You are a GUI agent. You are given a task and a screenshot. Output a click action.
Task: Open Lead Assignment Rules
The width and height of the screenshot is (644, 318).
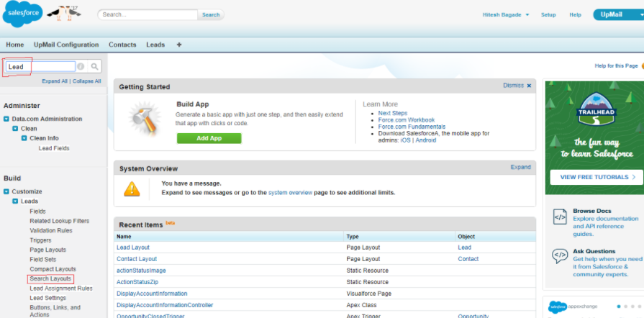pos(60,289)
